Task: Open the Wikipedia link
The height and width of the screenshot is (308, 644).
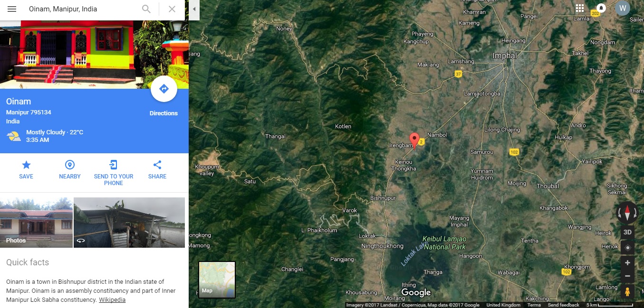Action: click(112, 300)
